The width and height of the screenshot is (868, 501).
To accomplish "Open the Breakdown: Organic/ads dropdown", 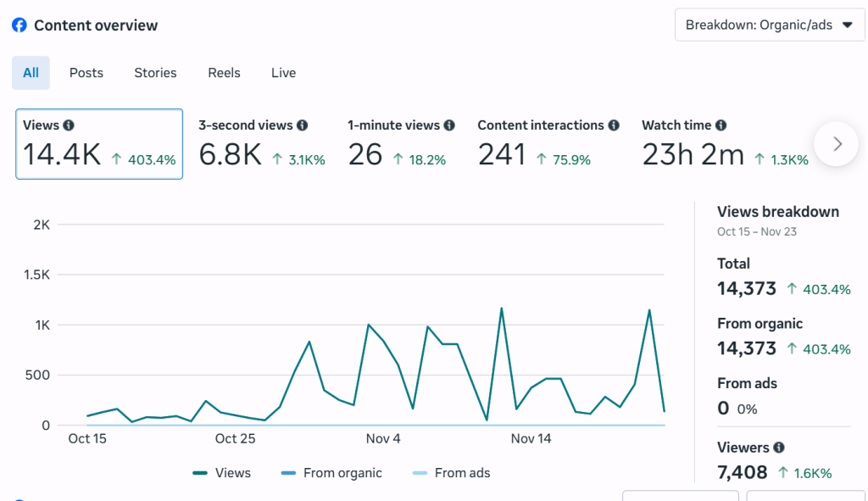I will [769, 25].
